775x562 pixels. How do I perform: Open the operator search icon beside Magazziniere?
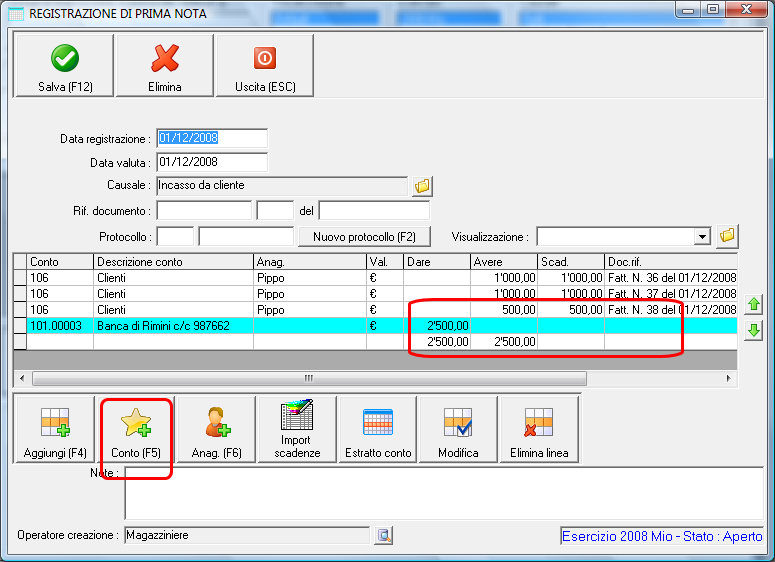[x=384, y=535]
